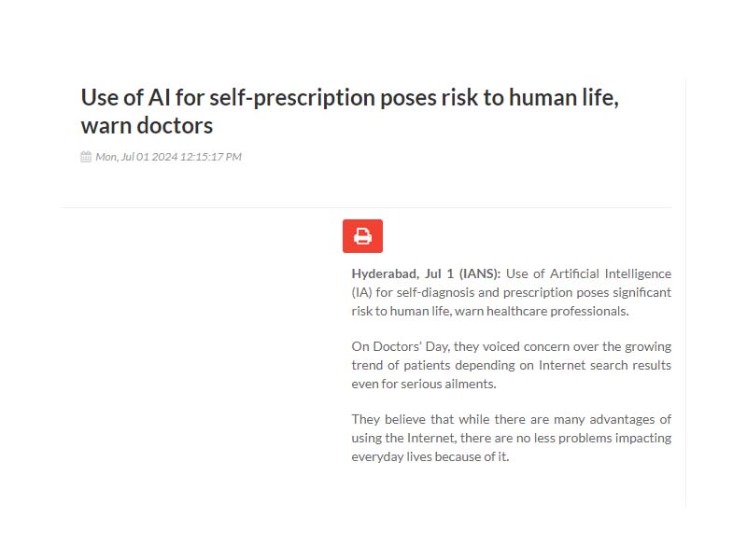Click the abbreviation (IA) in opening paragraph
Viewport: 747px width, 560px height.
click(361, 292)
